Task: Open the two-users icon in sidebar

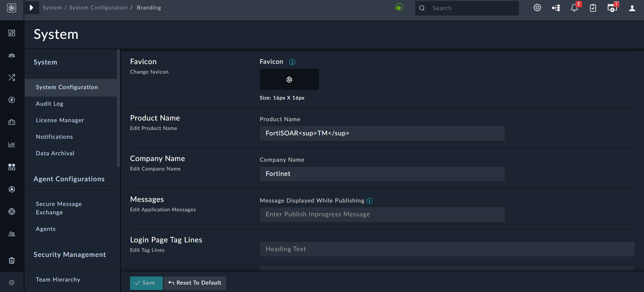Action: (12, 234)
